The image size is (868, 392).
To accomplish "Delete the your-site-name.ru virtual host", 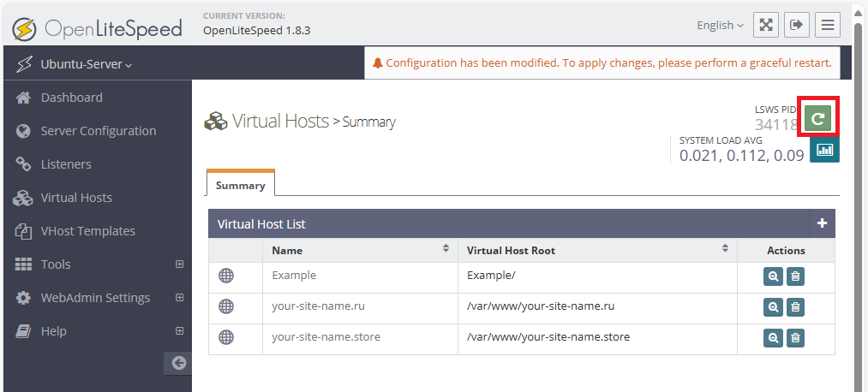I will (x=795, y=307).
